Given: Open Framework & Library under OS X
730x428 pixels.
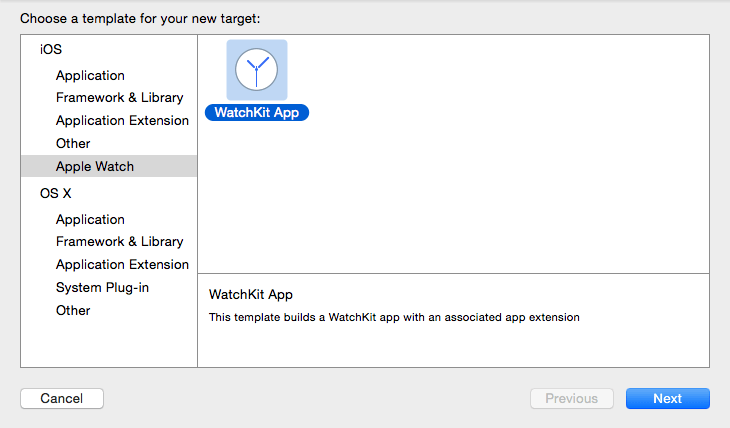Looking at the screenshot, I should (x=119, y=241).
